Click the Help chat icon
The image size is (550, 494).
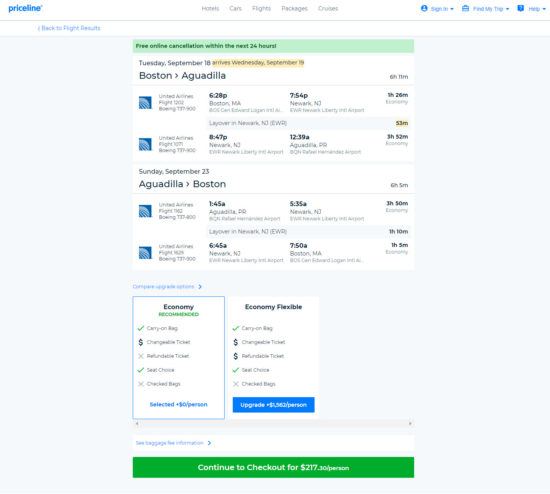pyautogui.click(x=521, y=8)
